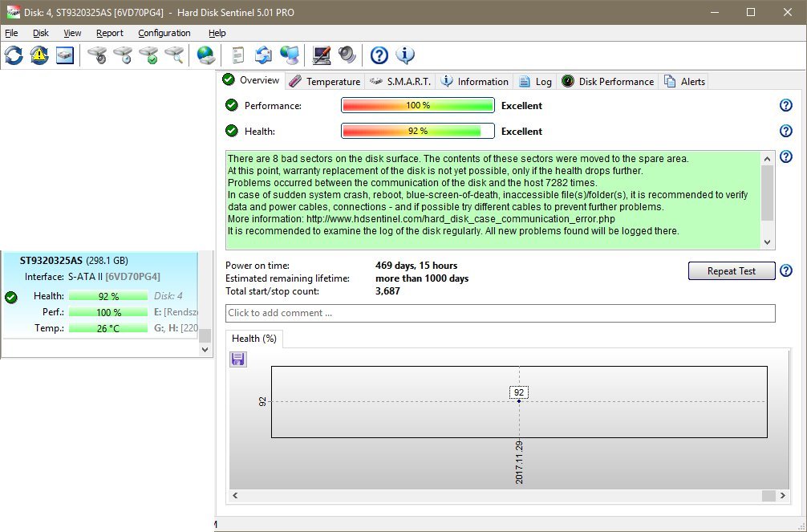Click the disk with magnifier surface test icon
Screen dimensions: 807x532
(x=174, y=55)
